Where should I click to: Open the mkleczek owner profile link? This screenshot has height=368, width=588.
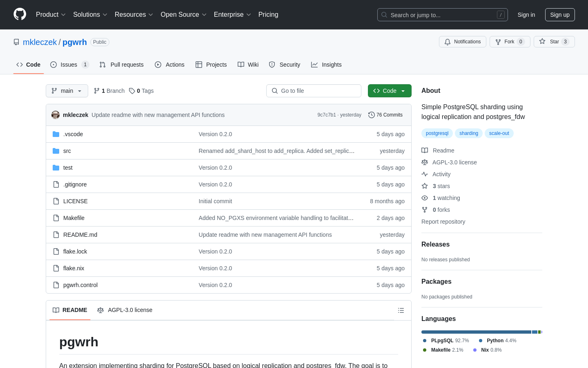(40, 42)
